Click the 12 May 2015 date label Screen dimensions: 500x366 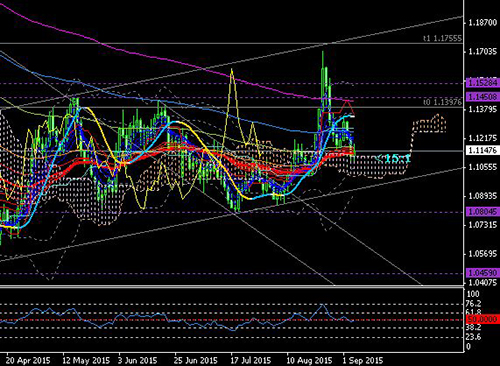(x=86, y=360)
